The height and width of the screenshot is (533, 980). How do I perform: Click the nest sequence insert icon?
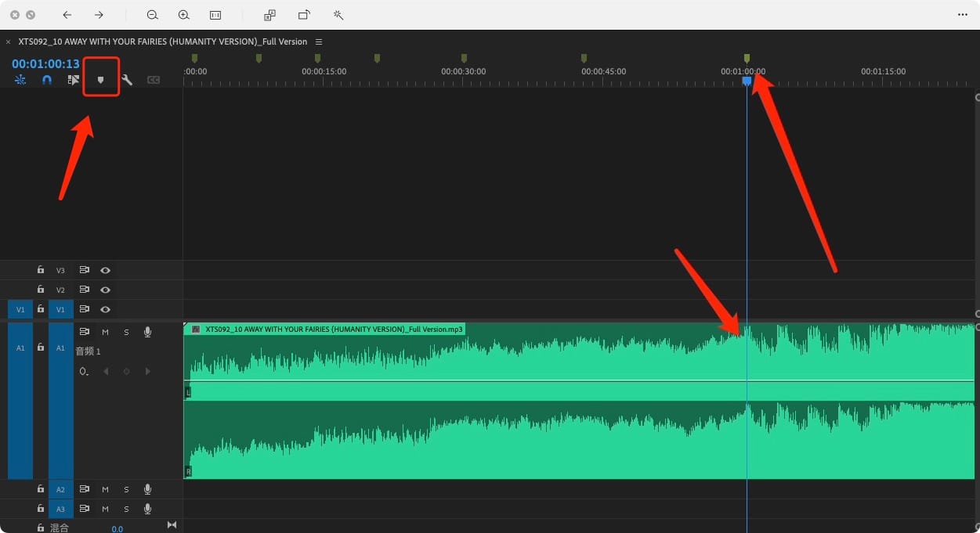pos(20,80)
